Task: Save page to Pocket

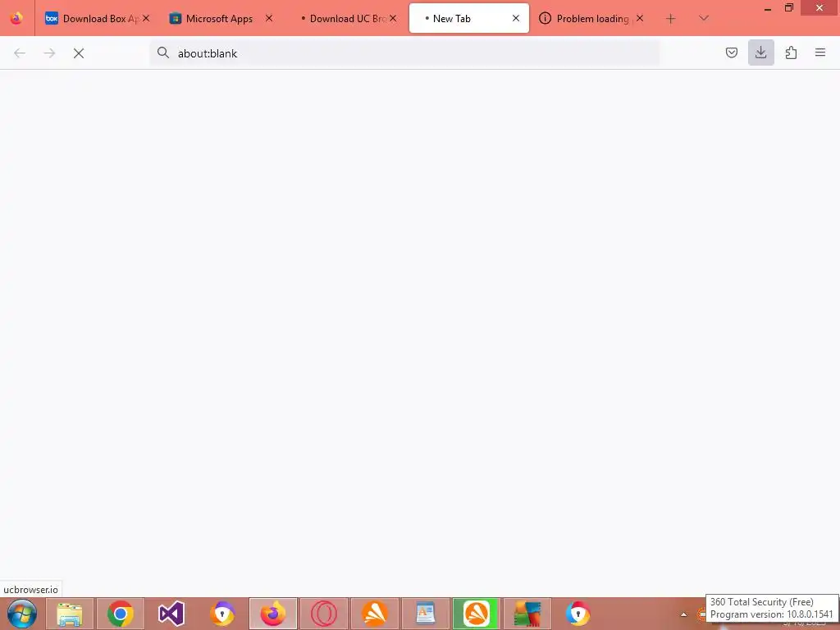Action: tap(732, 52)
